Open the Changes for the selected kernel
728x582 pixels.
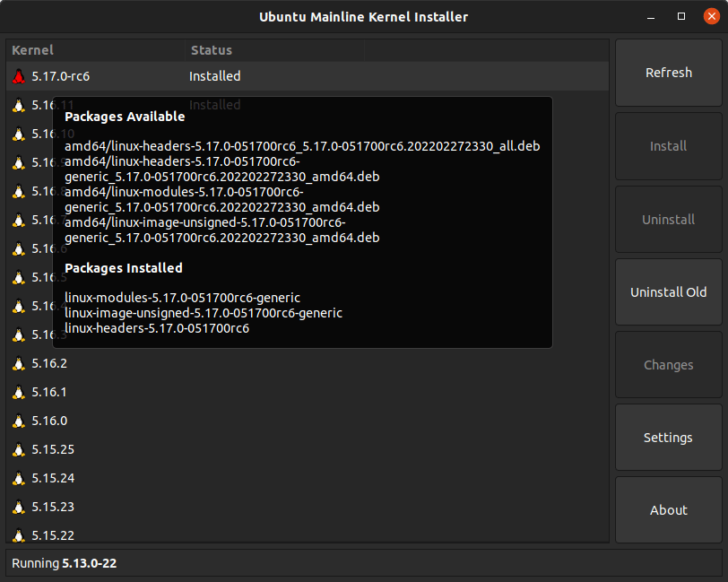click(668, 365)
